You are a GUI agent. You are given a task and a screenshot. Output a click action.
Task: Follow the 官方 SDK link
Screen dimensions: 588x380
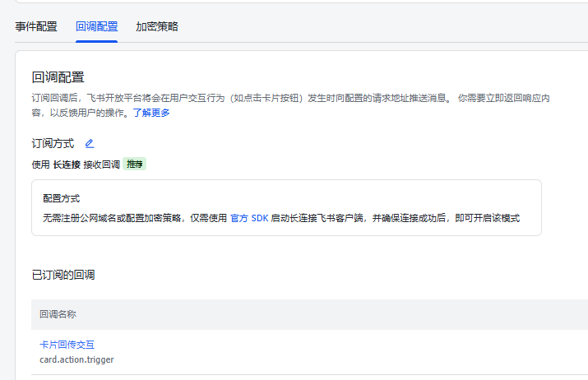coord(249,219)
